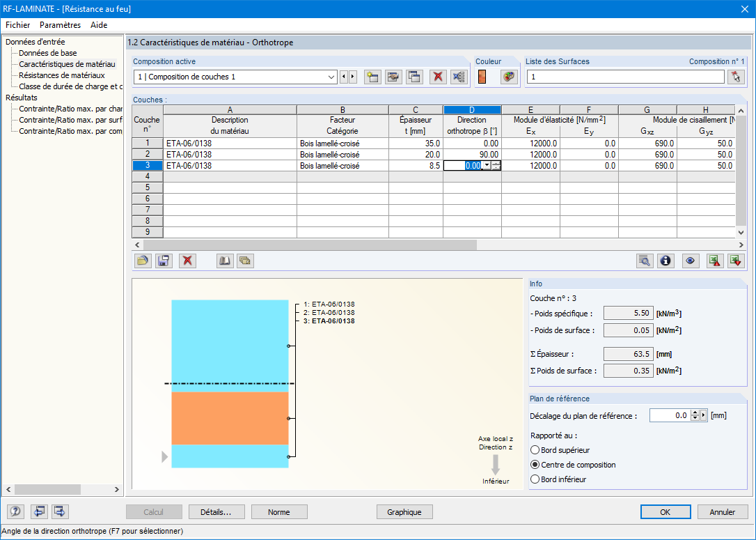Go to previous composition arrow
Viewport: 756px width, 540px height.
344,77
